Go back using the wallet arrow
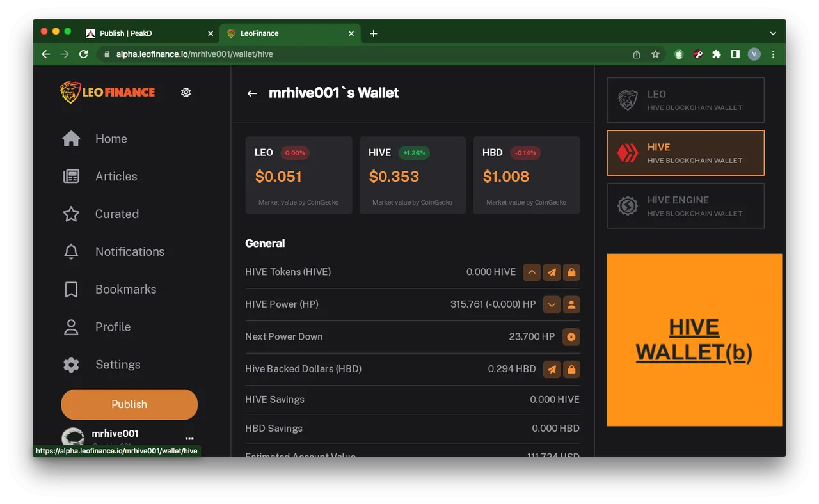This screenshot has width=819, height=504. tap(252, 93)
